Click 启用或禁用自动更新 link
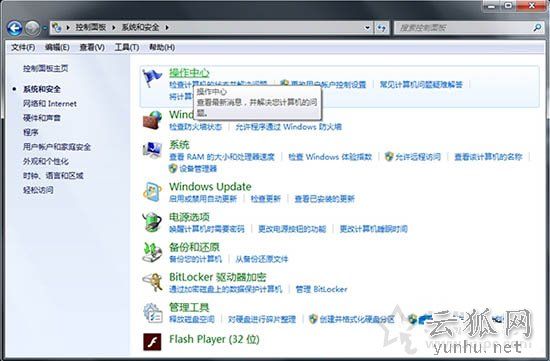The height and width of the screenshot is (361, 550). pyautogui.click(x=203, y=199)
